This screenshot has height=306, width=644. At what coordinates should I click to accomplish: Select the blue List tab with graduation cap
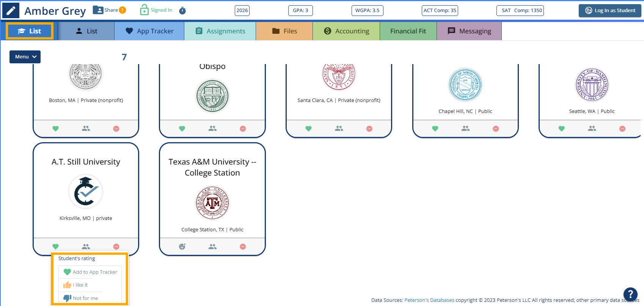pyautogui.click(x=30, y=31)
